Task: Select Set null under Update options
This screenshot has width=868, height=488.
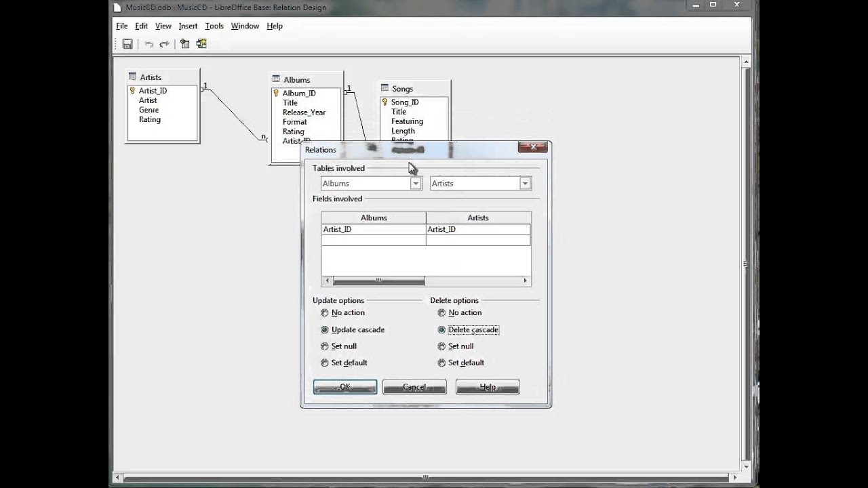Action: 324,346
